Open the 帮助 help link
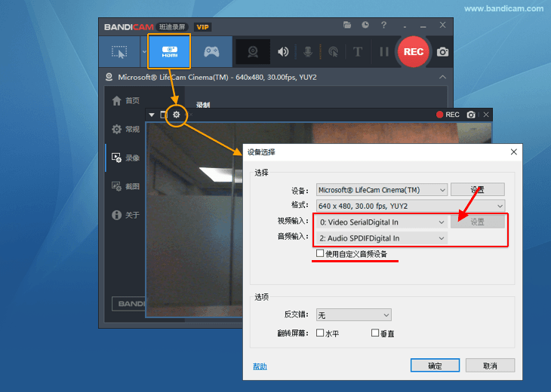 pos(260,366)
